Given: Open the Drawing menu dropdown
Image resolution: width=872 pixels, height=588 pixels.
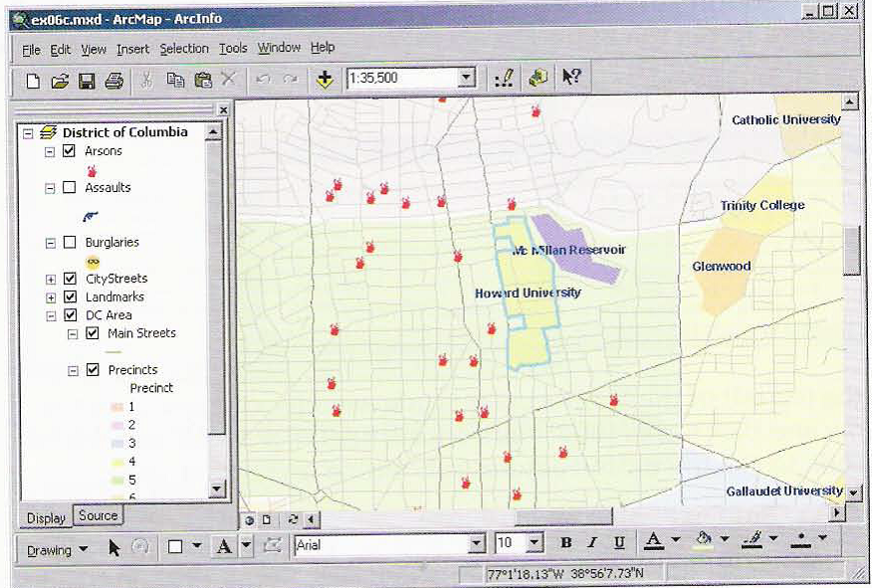Looking at the screenshot, I should (x=58, y=549).
